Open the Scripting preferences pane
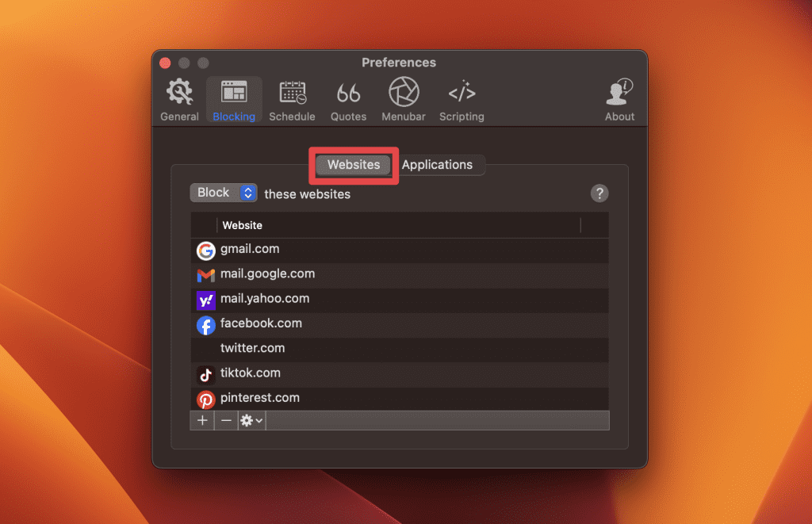Image resolution: width=812 pixels, height=524 pixels. [x=462, y=100]
